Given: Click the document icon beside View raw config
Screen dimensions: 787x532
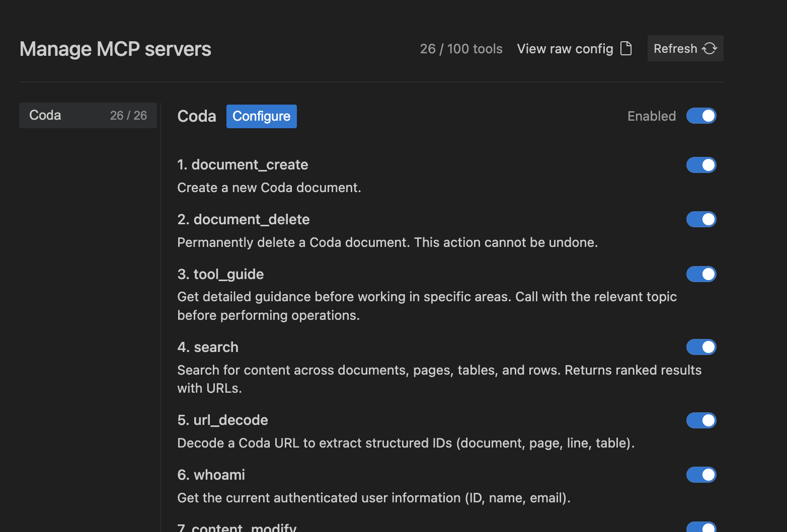Looking at the screenshot, I should click(x=626, y=48).
